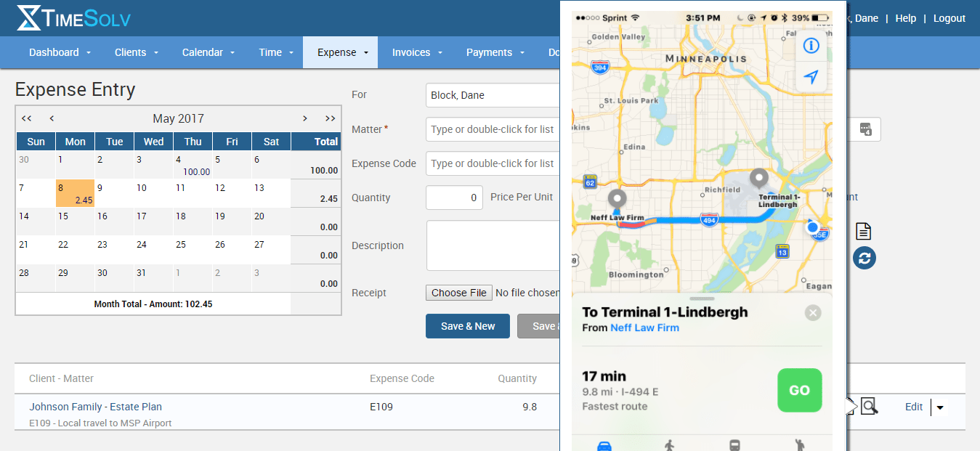Select the driving car transport icon
The width and height of the screenshot is (980, 451).
(604, 445)
